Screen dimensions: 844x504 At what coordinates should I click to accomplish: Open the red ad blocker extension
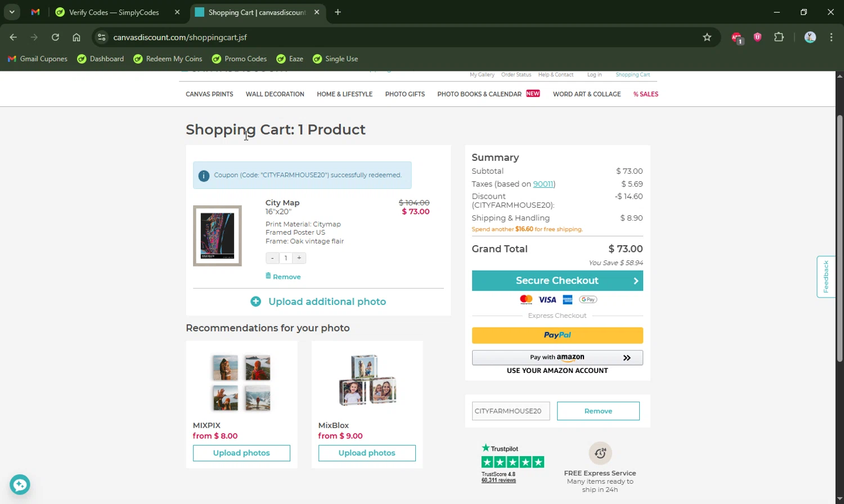point(737,38)
